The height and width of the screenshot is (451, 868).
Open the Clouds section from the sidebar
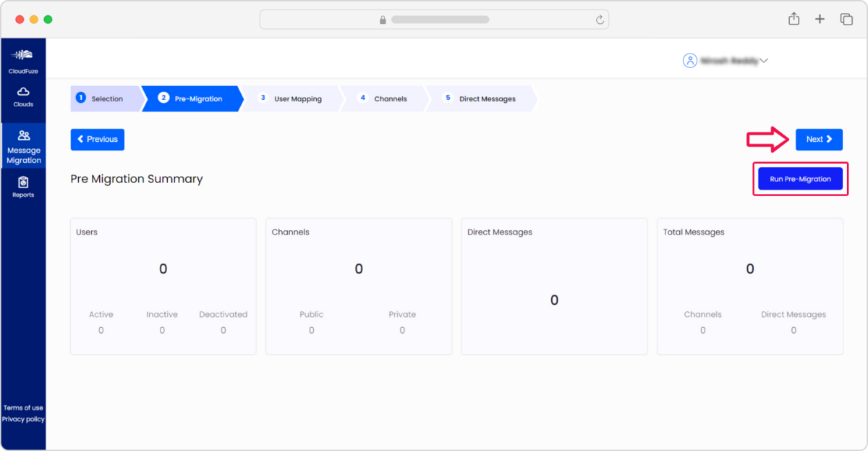(23, 93)
